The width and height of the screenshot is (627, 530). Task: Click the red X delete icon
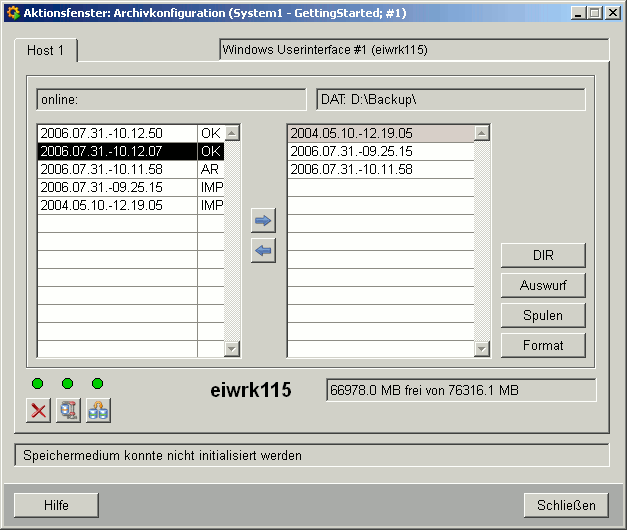[x=38, y=410]
